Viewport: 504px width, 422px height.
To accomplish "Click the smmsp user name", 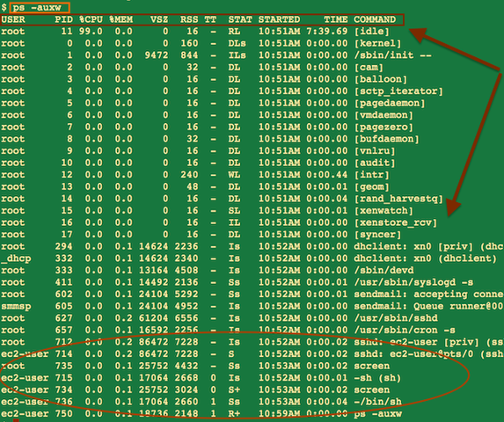I will (x=16, y=306).
